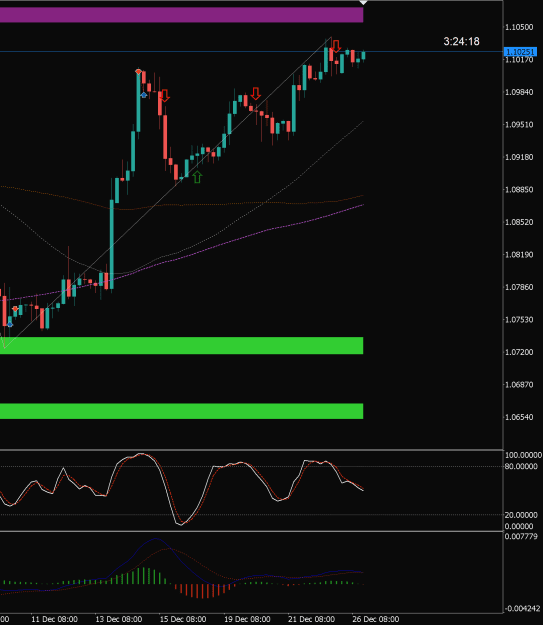Click the red marker atop the 13 Dec peak candle
543x625 pixels.
(x=138, y=71)
